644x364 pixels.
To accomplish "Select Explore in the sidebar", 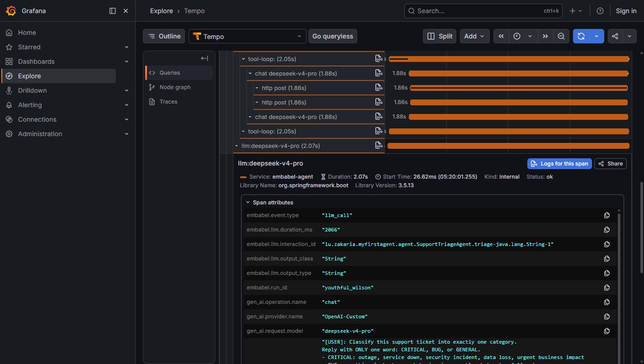I will tap(59, 76).
